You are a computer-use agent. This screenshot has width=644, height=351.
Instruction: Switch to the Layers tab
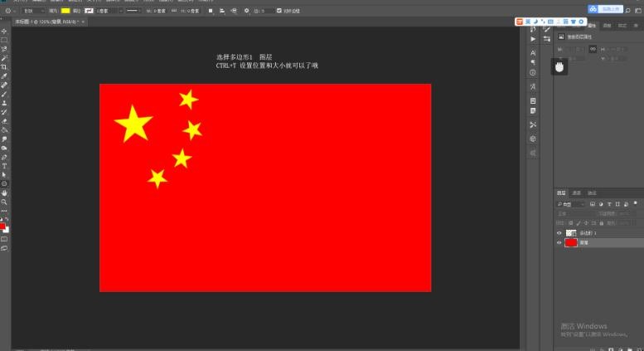(x=561, y=193)
